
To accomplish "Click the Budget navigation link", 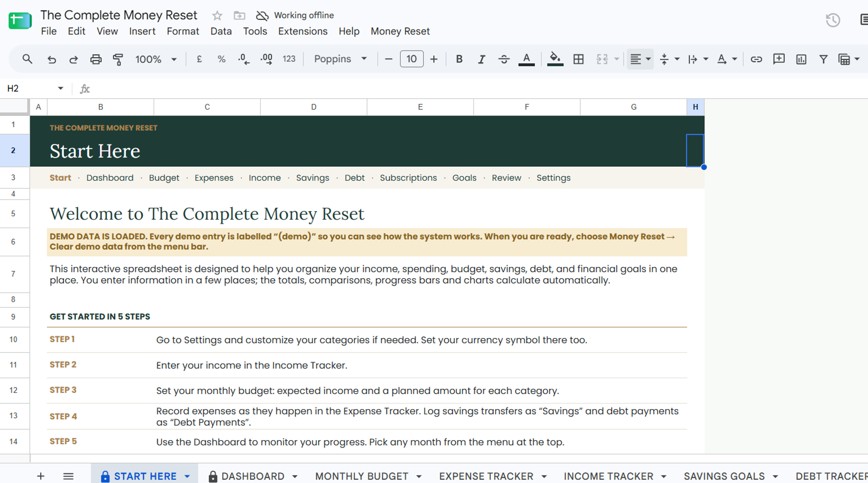I will pos(164,178).
